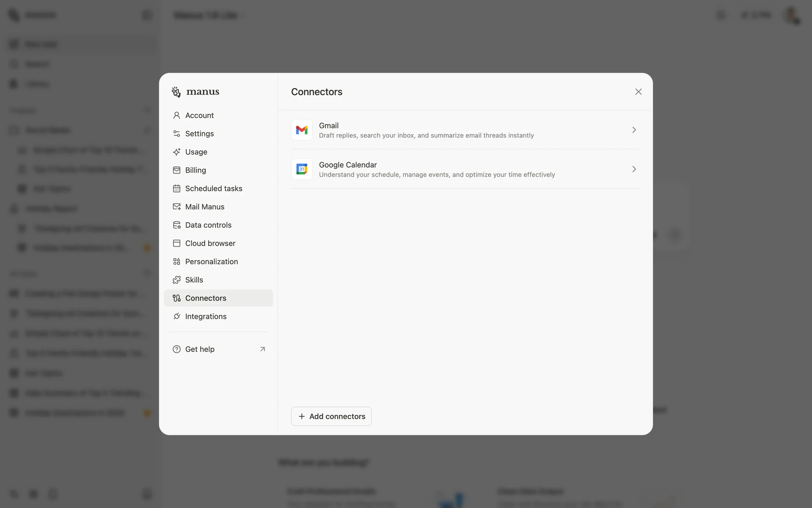This screenshot has height=508, width=812.
Task: Expand Gmail connector details chevron
Action: click(x=634, y=130)
